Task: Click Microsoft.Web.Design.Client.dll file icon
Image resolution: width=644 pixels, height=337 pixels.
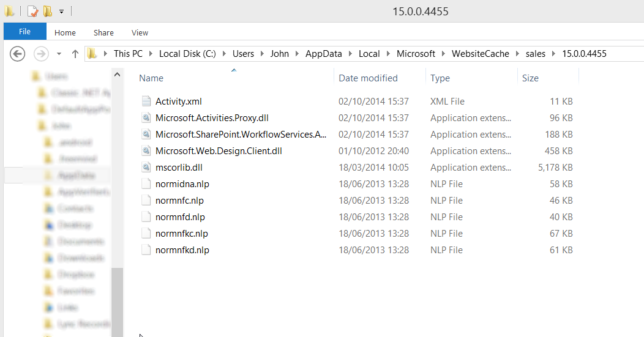Action: pos(146,150)
